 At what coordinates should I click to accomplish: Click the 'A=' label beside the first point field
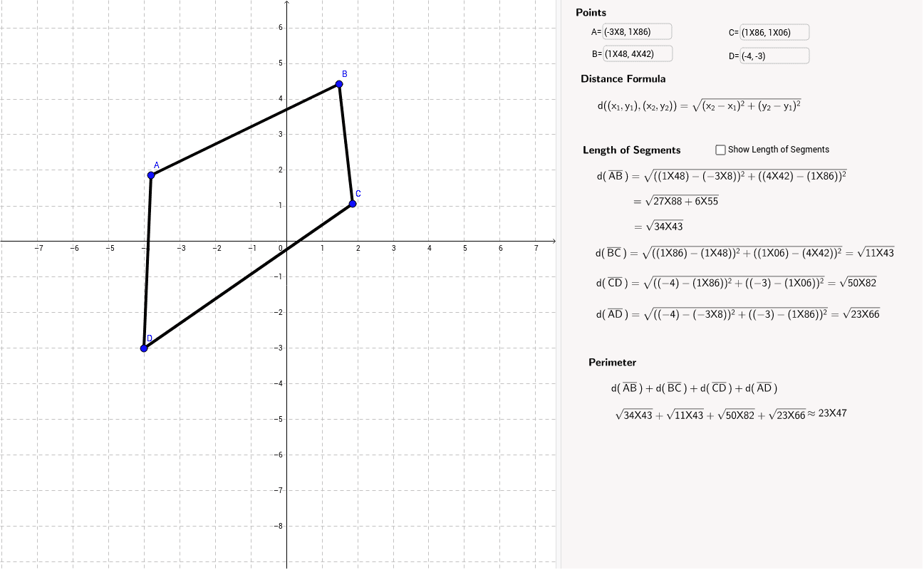click(x=596, y=32)
